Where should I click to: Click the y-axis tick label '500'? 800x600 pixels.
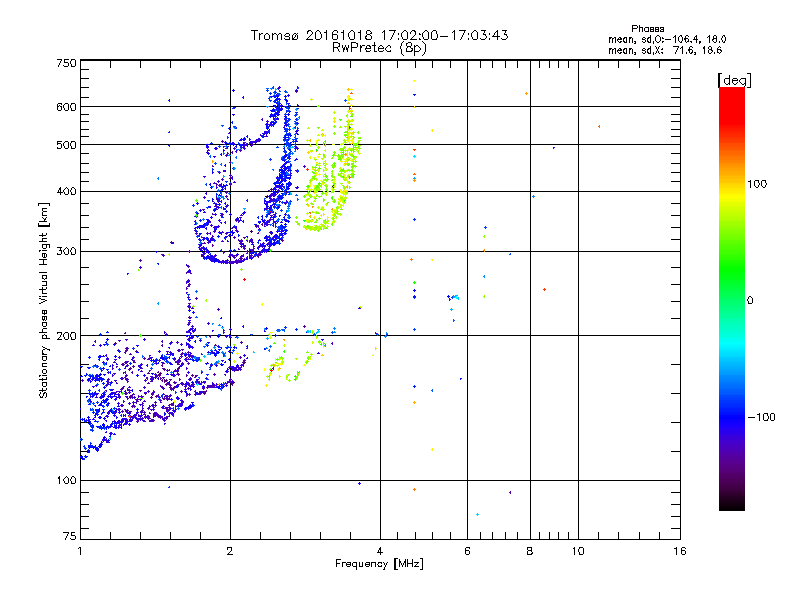66,145
